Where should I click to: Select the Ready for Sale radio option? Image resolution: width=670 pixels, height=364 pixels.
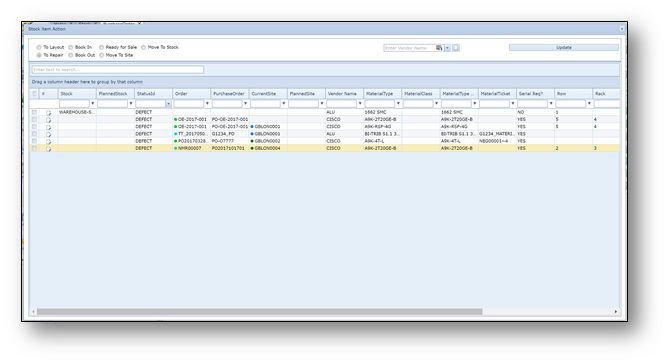(101, 47)
